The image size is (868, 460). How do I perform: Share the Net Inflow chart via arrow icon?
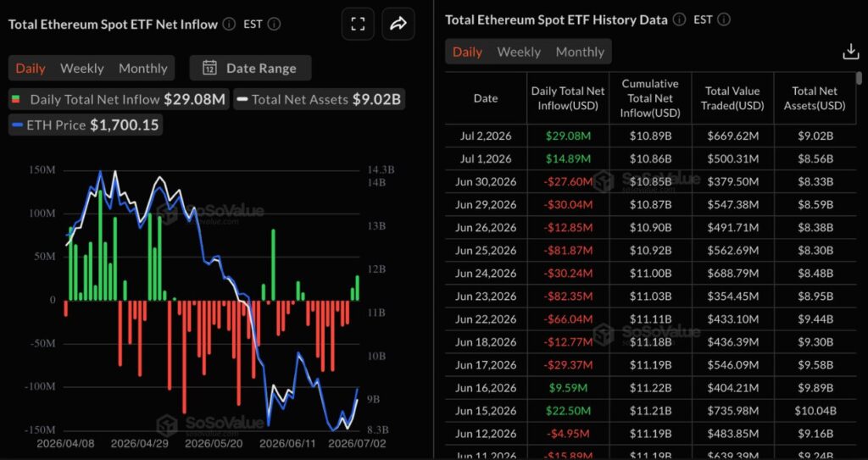click(x=398, y=24)
